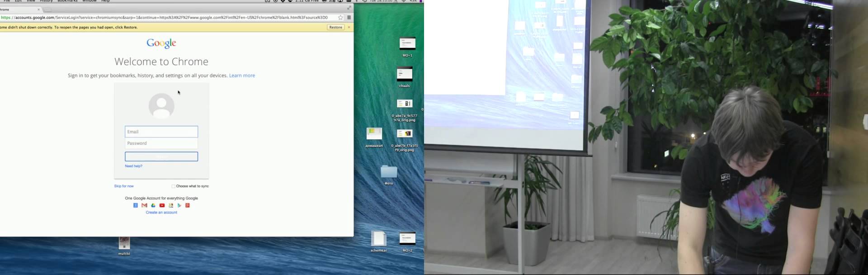Click the Skip for now link
This screenshot has height=275, width=868.
124,186
